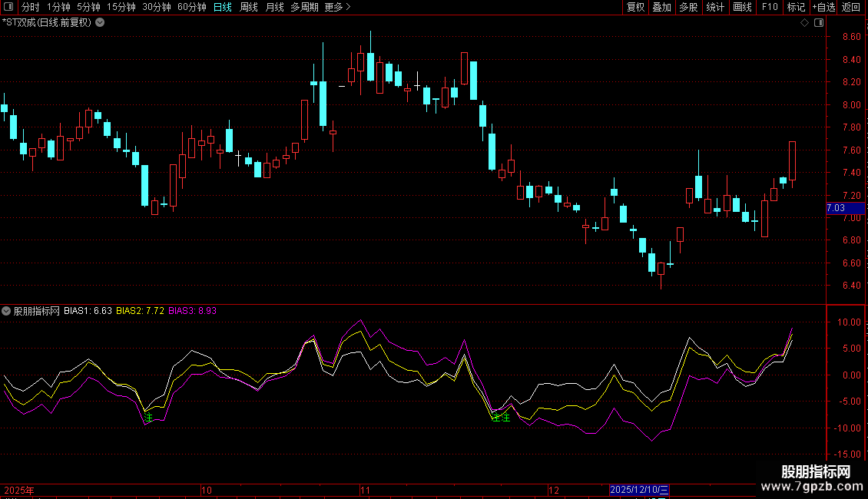
Task: Click the 复权 button
Action: [x=635, y=7]
